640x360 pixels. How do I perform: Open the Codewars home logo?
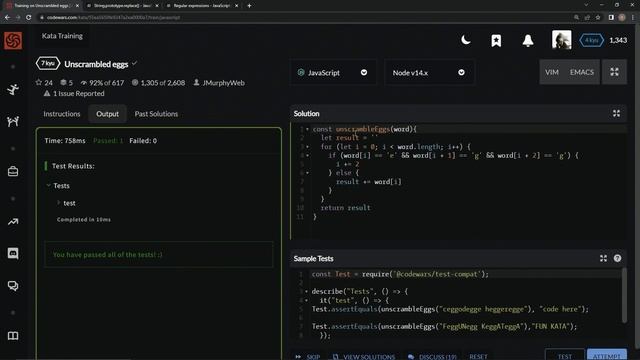13,41
